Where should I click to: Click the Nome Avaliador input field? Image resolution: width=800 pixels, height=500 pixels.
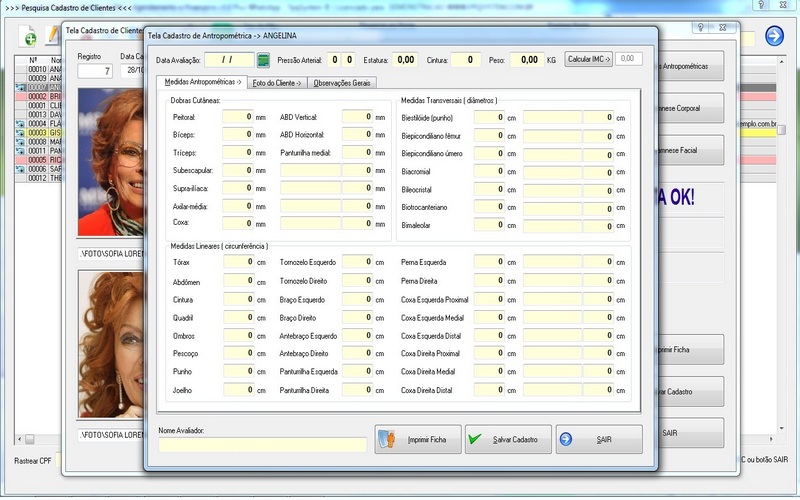262,444
